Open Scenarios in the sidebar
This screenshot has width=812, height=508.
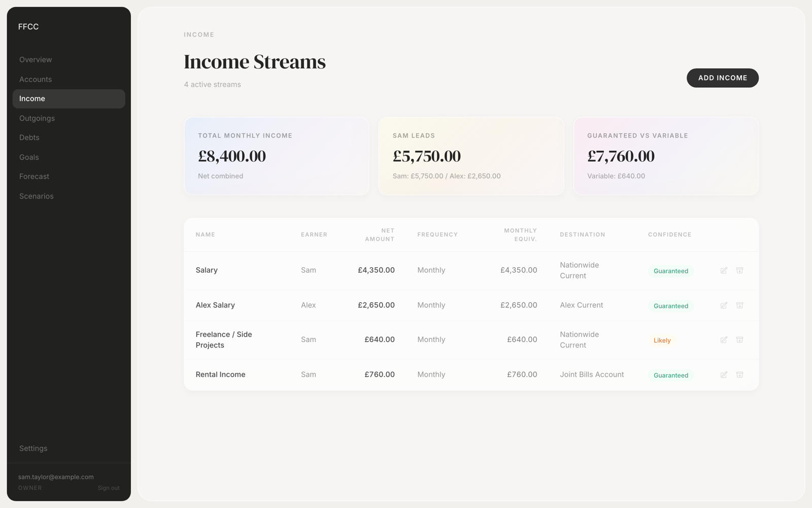(x=69, y=196)
